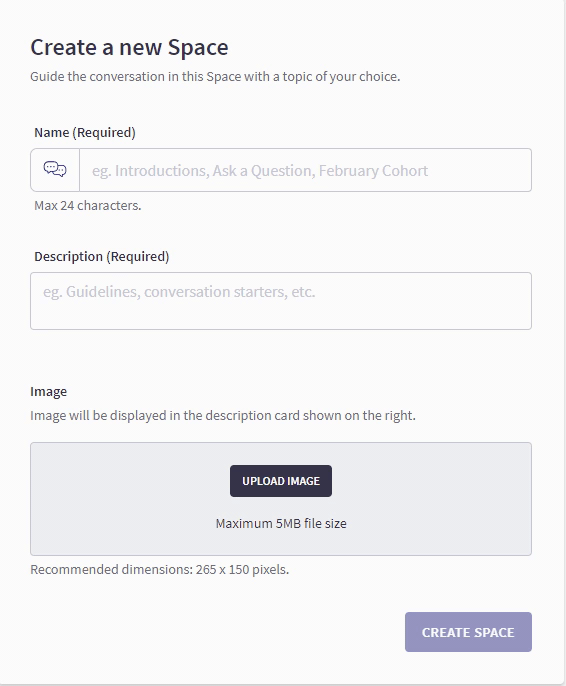566x686 pixels.
Task: Click the 'Name (Required)' field label
Action: [x=85, y=132]
